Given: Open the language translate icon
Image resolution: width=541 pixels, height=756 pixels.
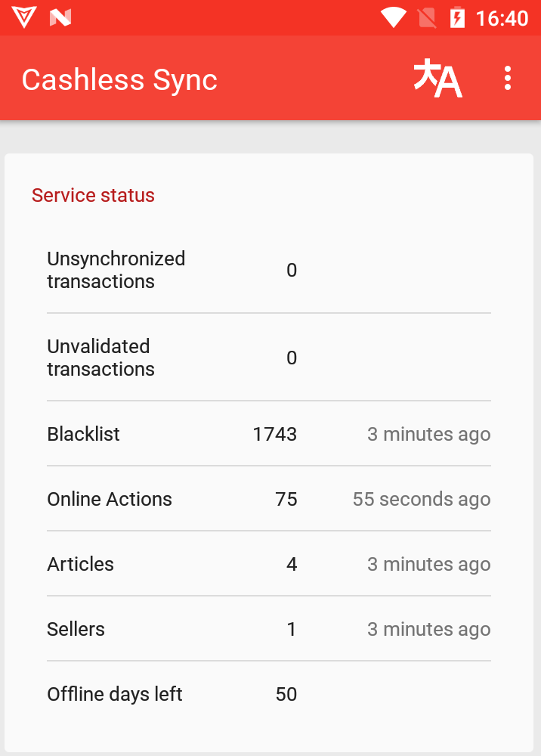Looking at the screenshot, I should (437, 78).
